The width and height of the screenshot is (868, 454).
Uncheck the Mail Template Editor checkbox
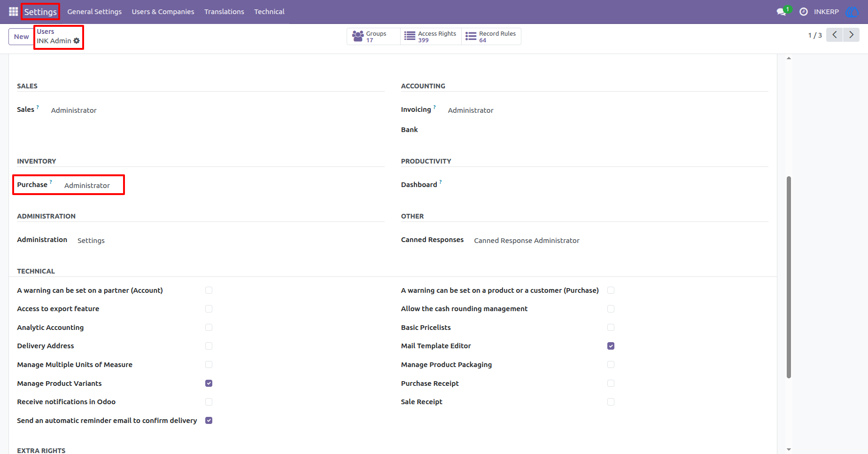tap(611, 346)
